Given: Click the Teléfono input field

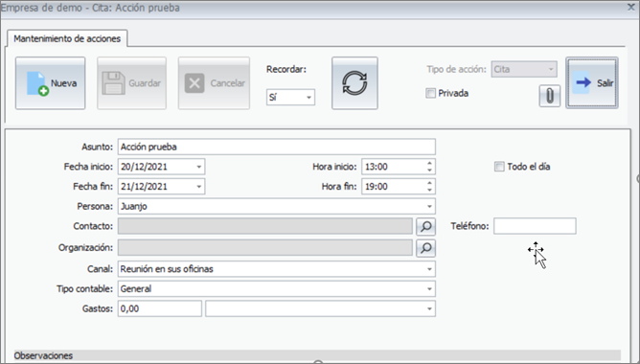Looking at the screenshot, I should point(535,226).
